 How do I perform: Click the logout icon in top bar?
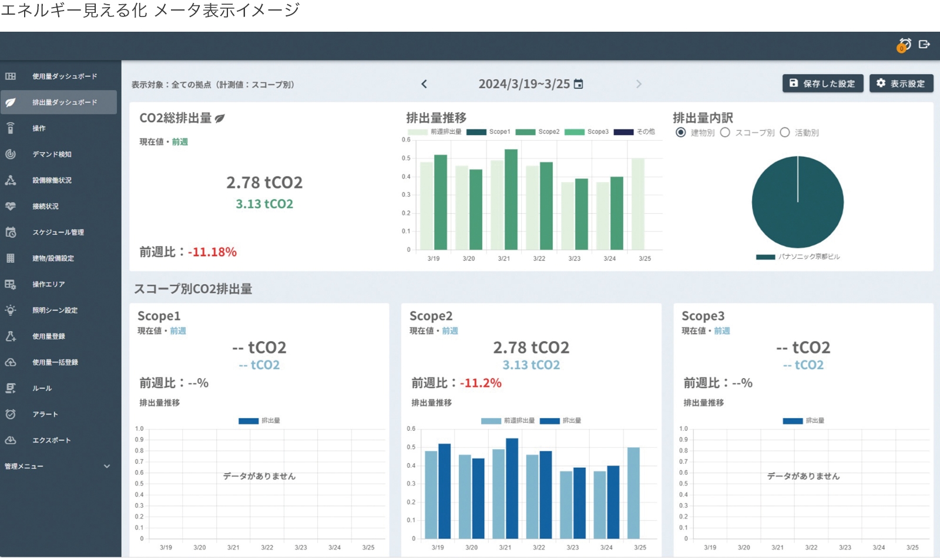point(924,44)
